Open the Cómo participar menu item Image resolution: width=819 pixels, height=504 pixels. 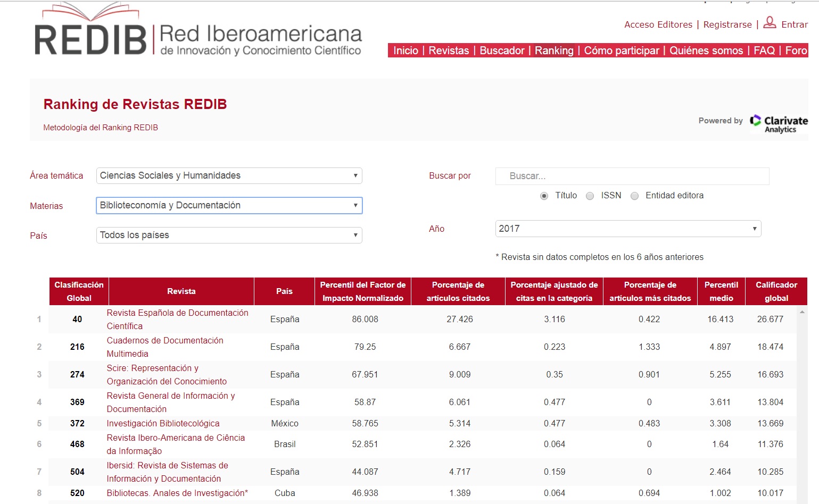click(x=622, y=51)
